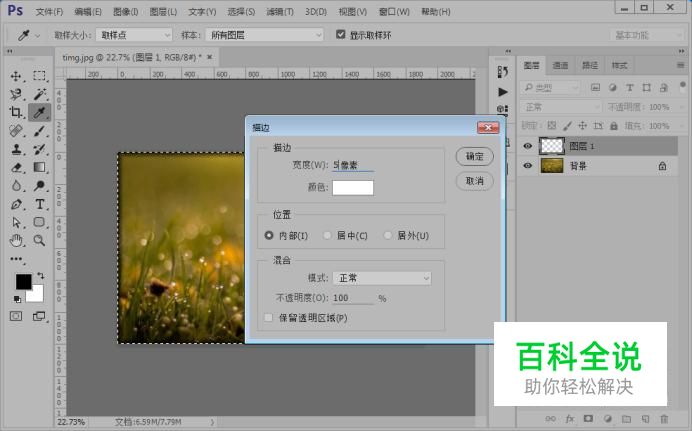Switch to the 通道 panel tab

point(563,65)
